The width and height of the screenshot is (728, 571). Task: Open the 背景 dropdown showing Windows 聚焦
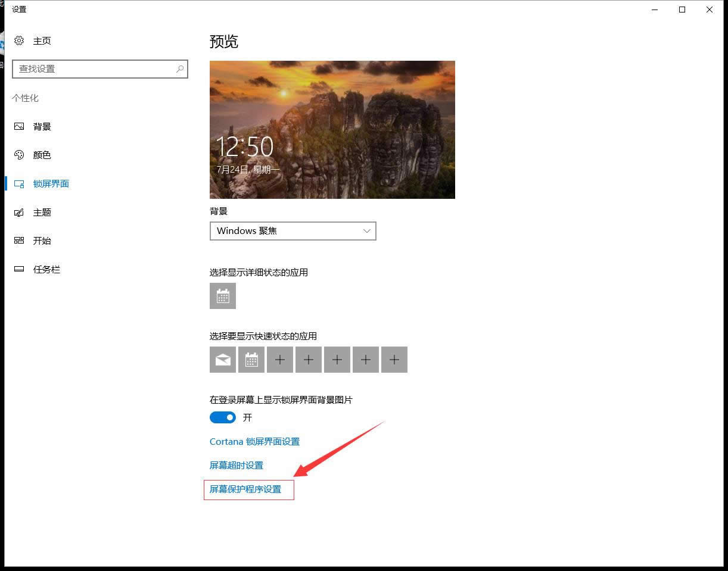tap(293, 231)
